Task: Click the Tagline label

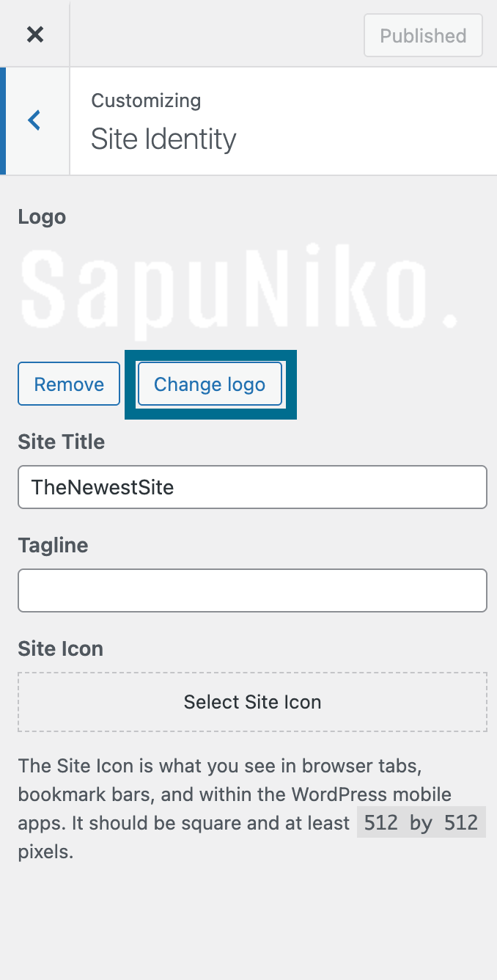Action: click(53, 545)
